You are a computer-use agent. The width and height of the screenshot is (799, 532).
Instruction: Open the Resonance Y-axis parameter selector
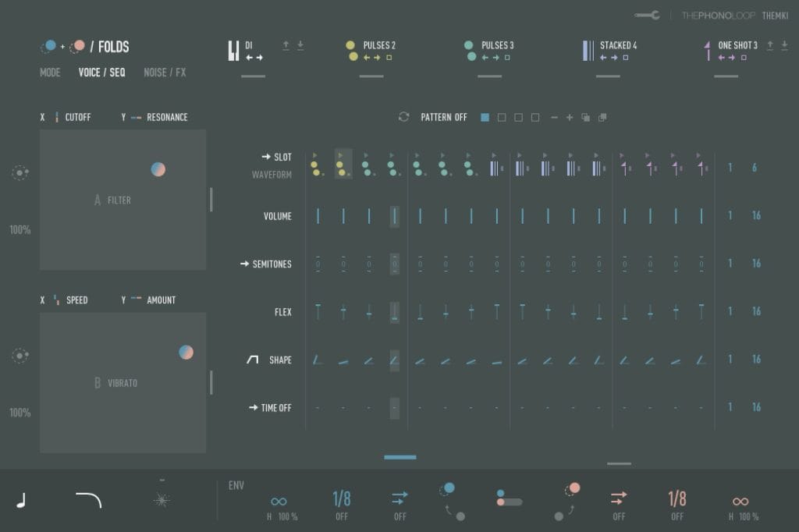(x=167, y=117)
